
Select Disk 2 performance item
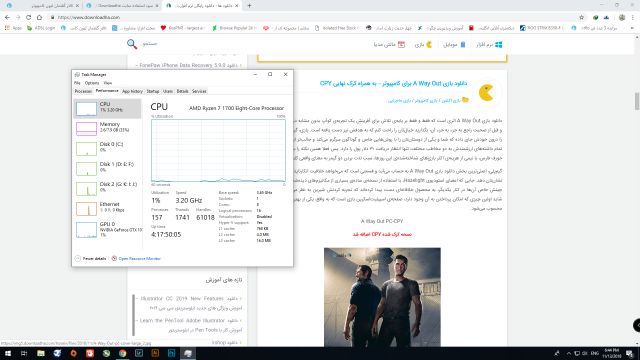point(107,189)
